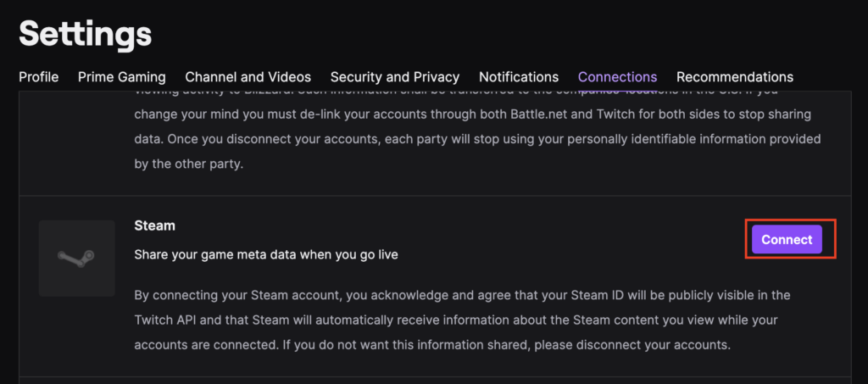The image size is (868, 384).
Task: Click the Steam logo icon
Action: (x=76, y=258)
